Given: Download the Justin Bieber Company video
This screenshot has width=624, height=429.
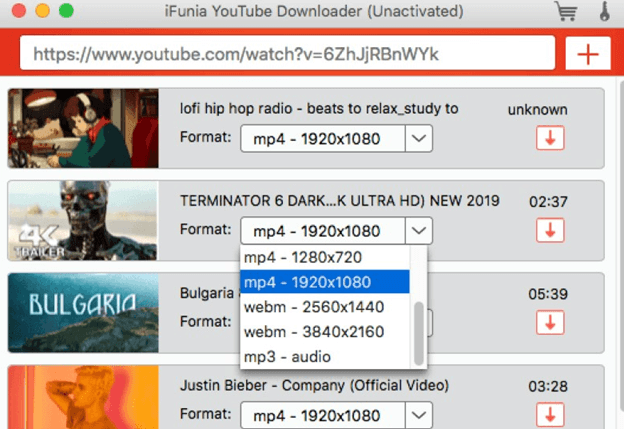Looking at the screenshot, I should pos(550,415).
